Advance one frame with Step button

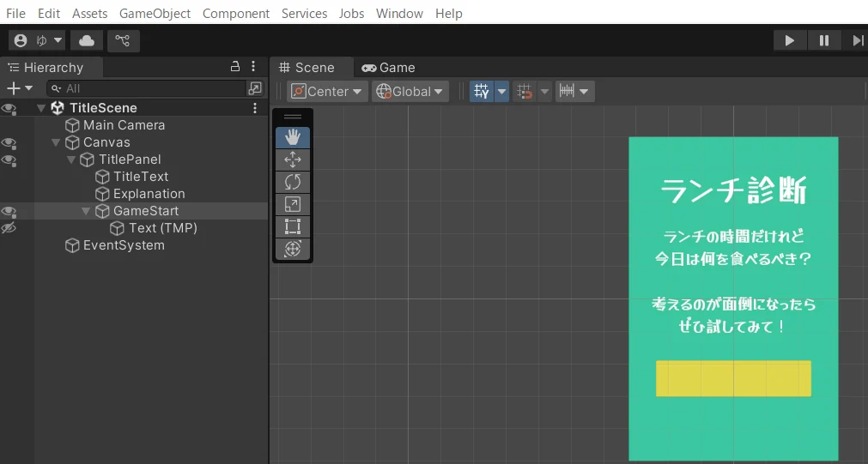click(x=856, y=40)
